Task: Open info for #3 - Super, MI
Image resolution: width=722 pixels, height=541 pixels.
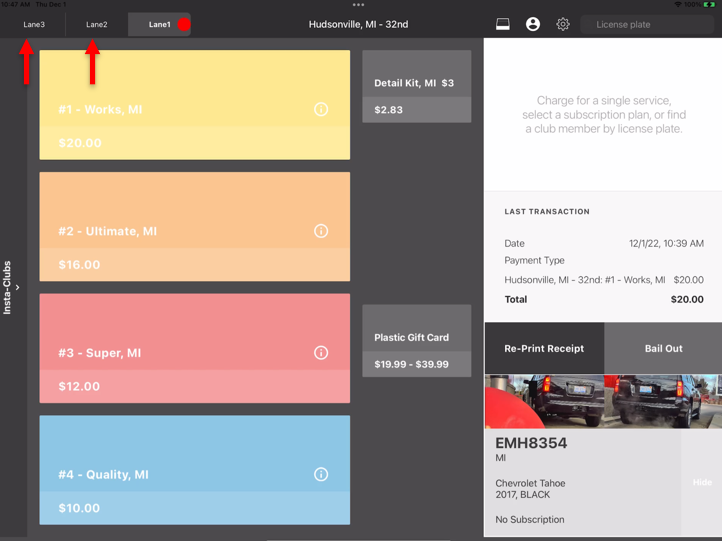Action: 321,353
